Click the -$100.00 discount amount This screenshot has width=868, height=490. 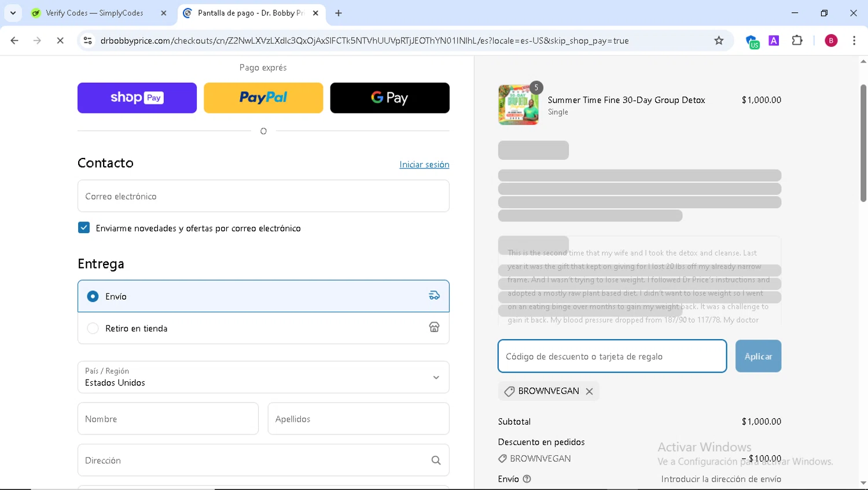tap(762, 459)
